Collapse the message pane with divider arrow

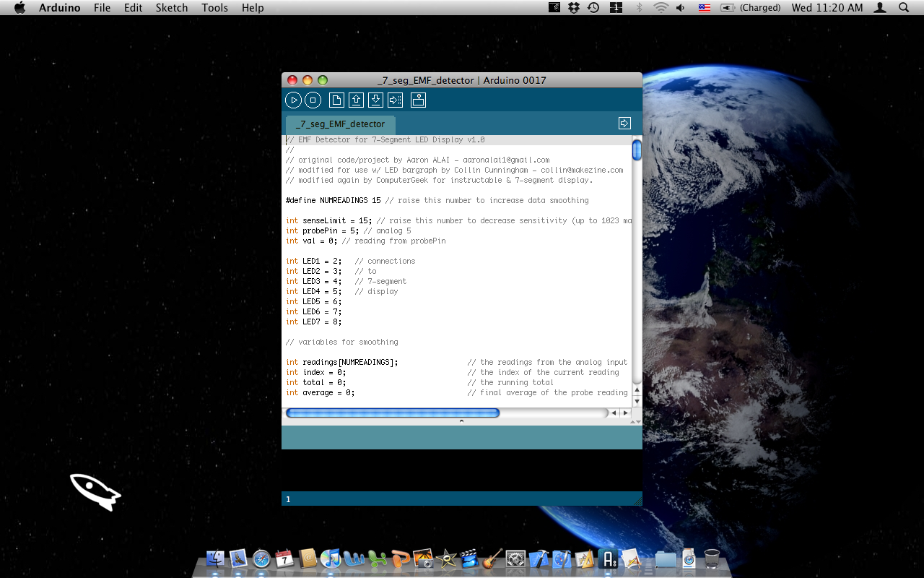click(x=462, y=421)
